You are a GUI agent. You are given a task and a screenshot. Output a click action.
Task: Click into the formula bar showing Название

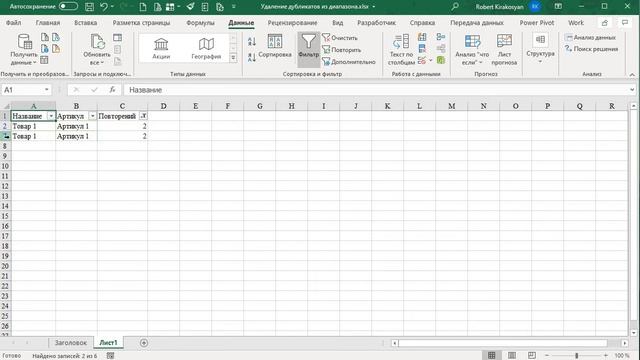coord(376,90)
